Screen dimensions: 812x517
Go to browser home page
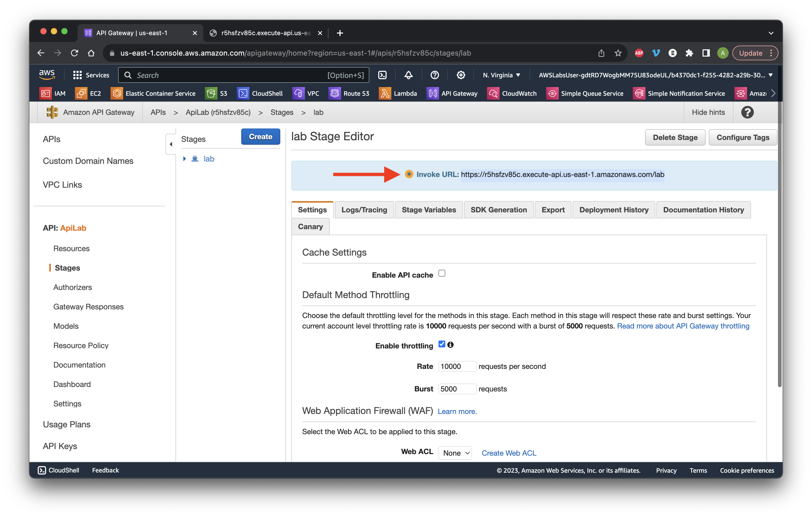(91, 53)
